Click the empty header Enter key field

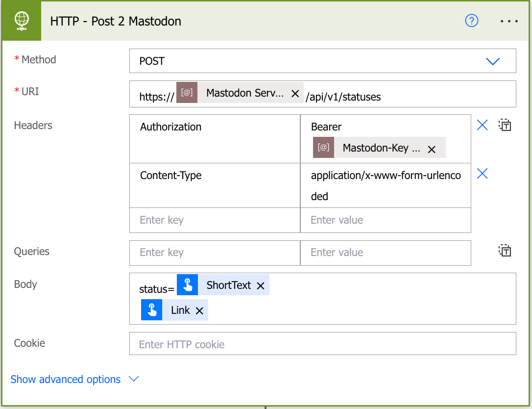pyautogui.click(x=215, y=220)
